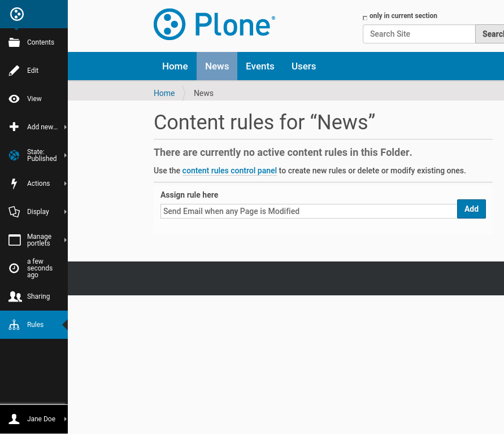The height and width of the screenshot is (445, 504).
Task: Click the Display icon in the sidebar
Action: (14, 212)
